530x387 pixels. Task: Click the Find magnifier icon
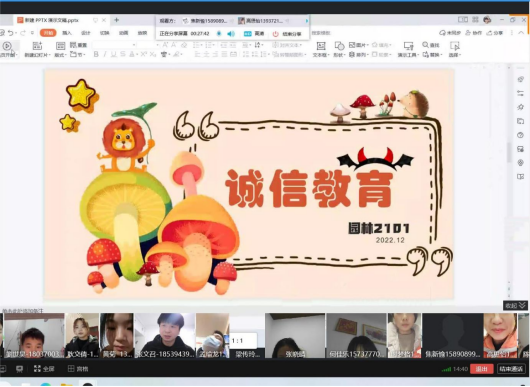425,45
